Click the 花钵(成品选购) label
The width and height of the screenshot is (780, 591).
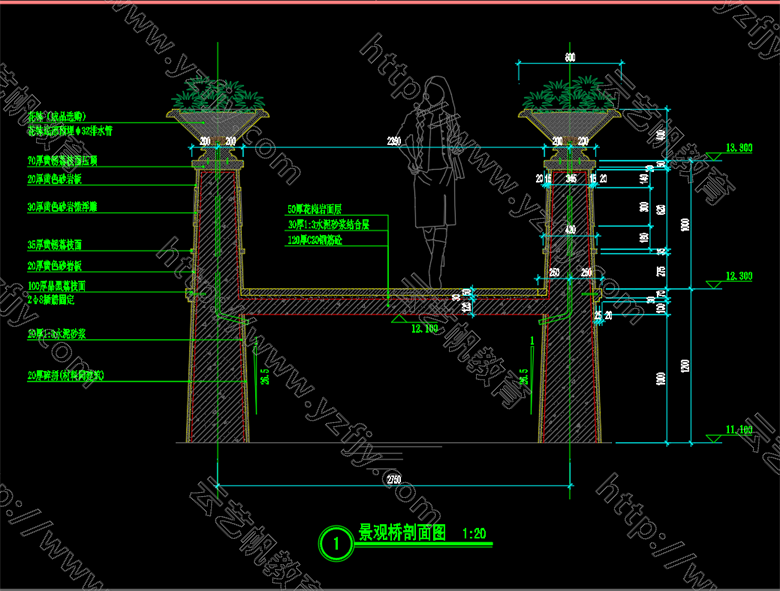coord(57,116)
